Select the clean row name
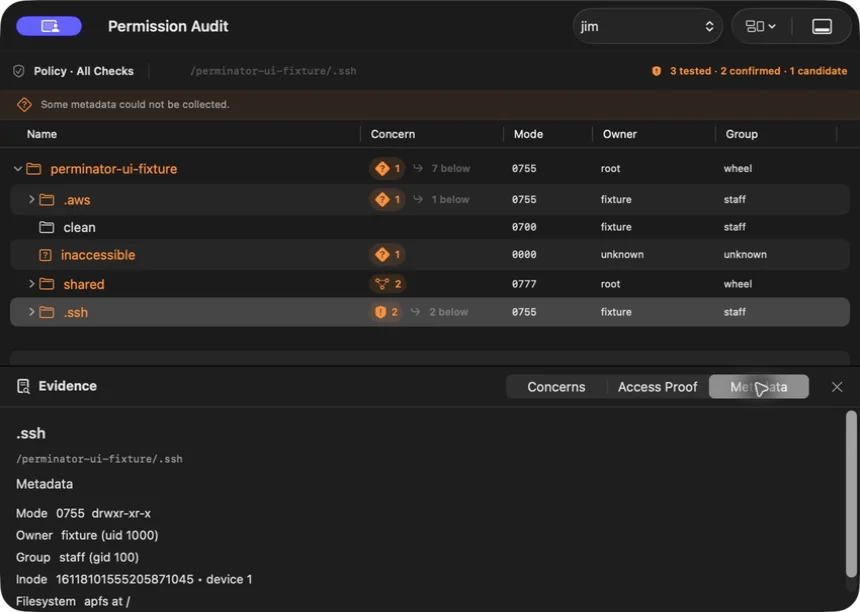The height and width of the screenshot is (612, 860). 80,228
